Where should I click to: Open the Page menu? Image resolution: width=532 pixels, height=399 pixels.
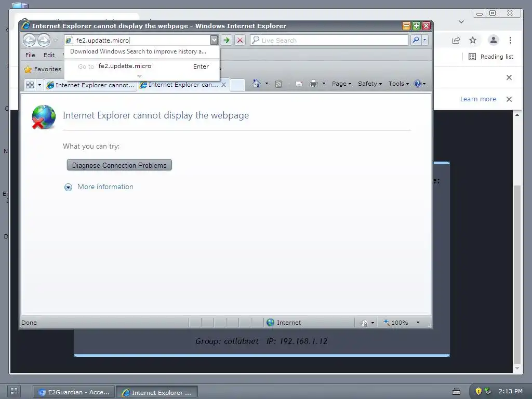pos(342,84)
